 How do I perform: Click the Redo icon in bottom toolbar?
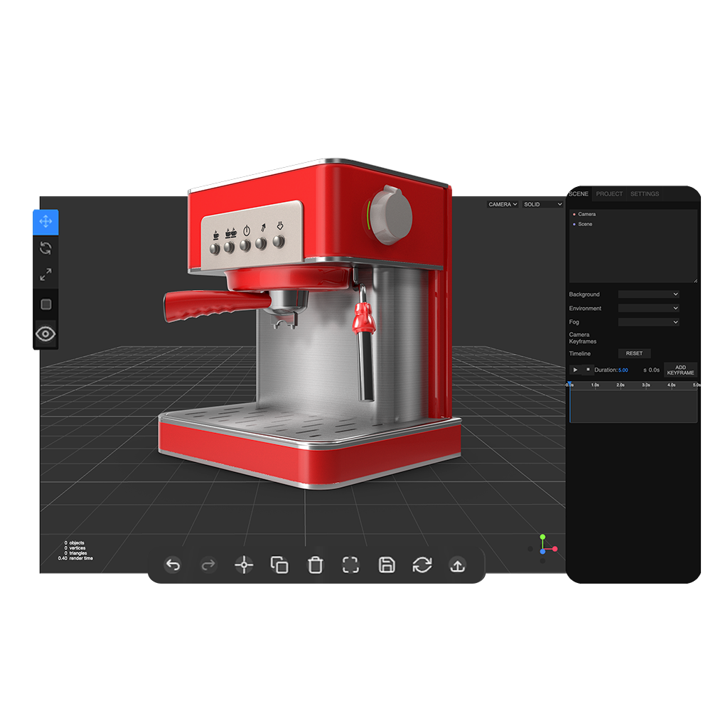208,566
